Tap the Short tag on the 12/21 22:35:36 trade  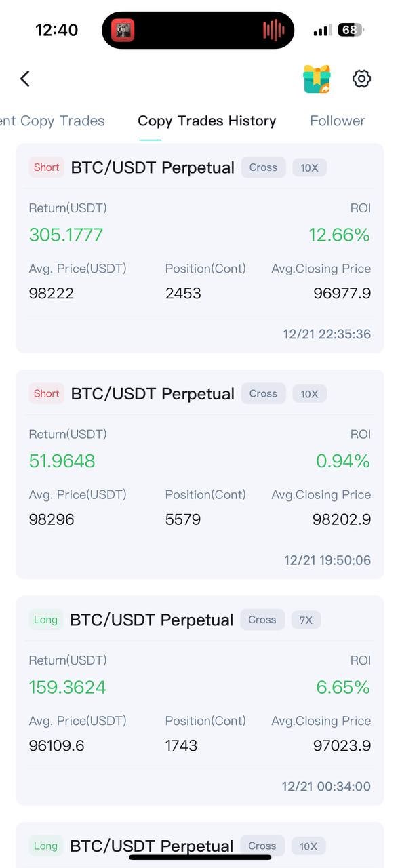point(47,167)
